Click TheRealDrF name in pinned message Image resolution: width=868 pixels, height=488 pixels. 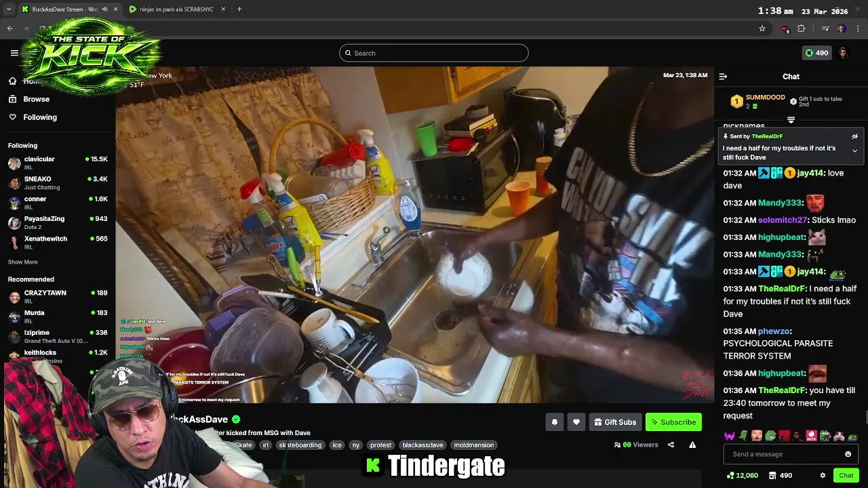click(767, 136)
